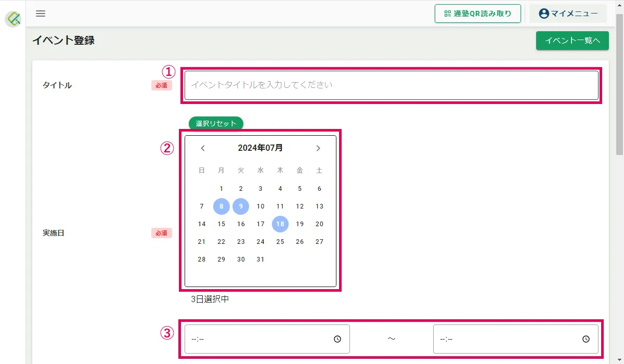
Task: Select July 25 on the calendar
Action: pyautogui.click(x=280, y=242)
